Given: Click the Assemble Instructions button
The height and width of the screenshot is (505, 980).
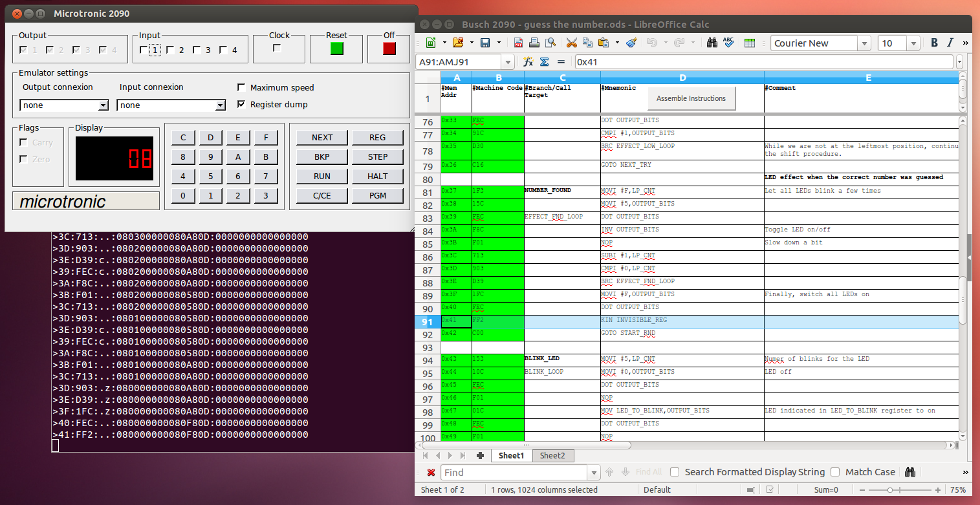Looking at the screenshot, I should pyautogui.click(x=691, y=98).
